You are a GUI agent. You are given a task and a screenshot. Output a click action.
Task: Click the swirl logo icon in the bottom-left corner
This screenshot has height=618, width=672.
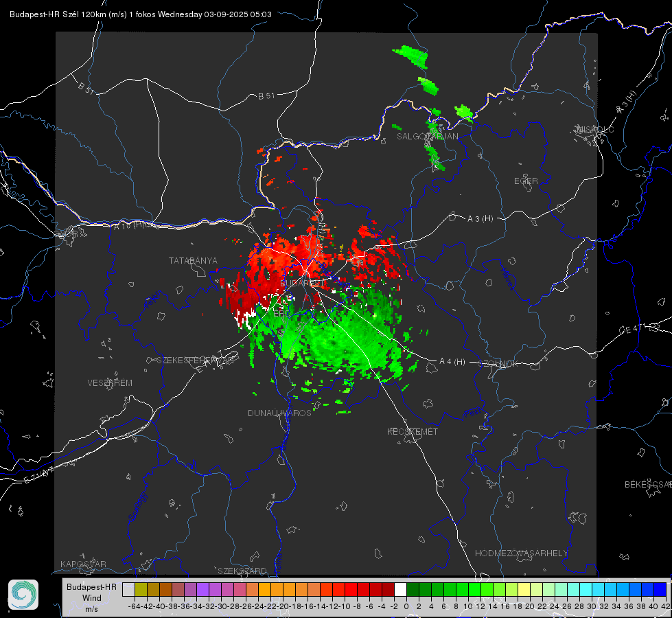[23, 595]
